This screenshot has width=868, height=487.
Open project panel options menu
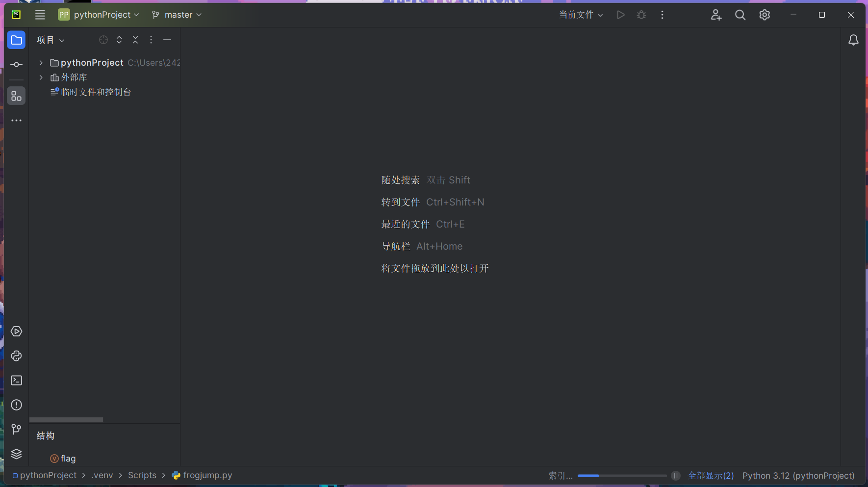(151, 40)
